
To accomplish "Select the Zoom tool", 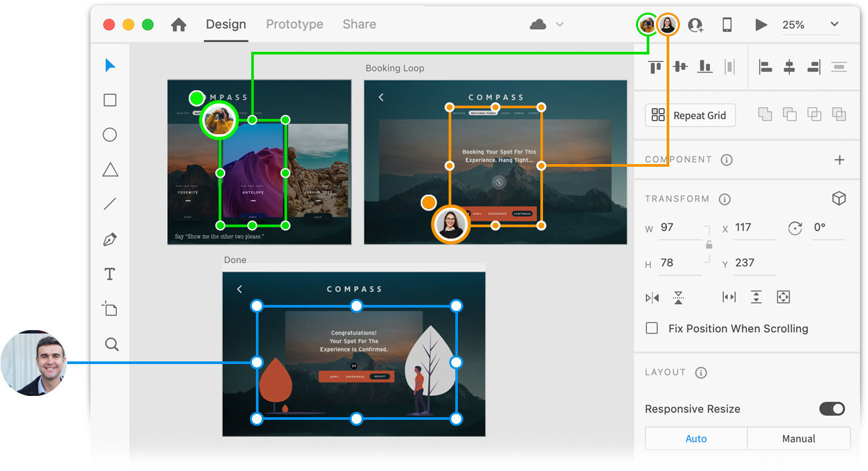I will pyautogui.click(x=110, y=344).
